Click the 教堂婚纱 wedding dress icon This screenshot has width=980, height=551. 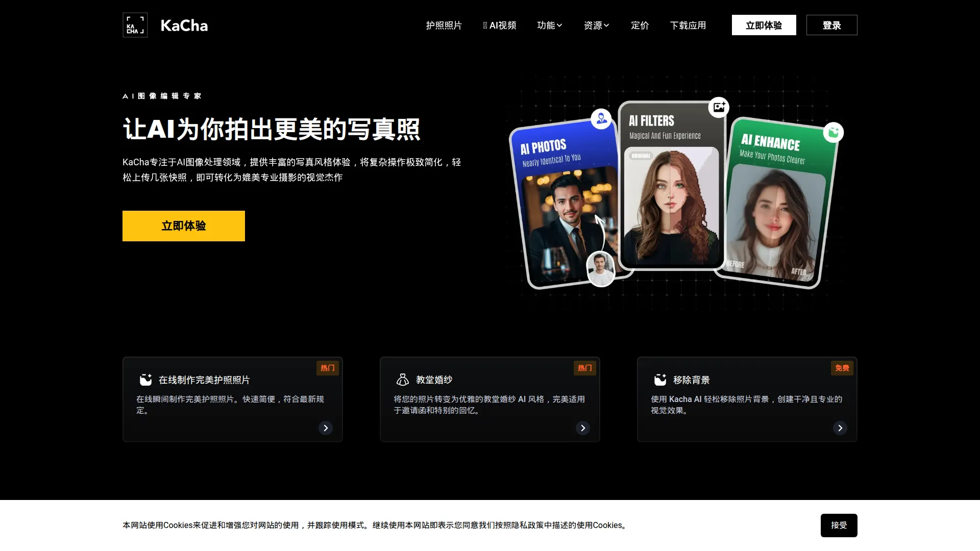403,380
